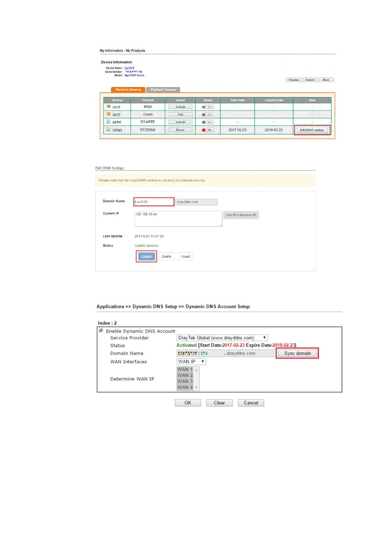The height and width of the screenshot is (555, 392).
Task: Click the blue Update button
Action: tap(147, 257)
